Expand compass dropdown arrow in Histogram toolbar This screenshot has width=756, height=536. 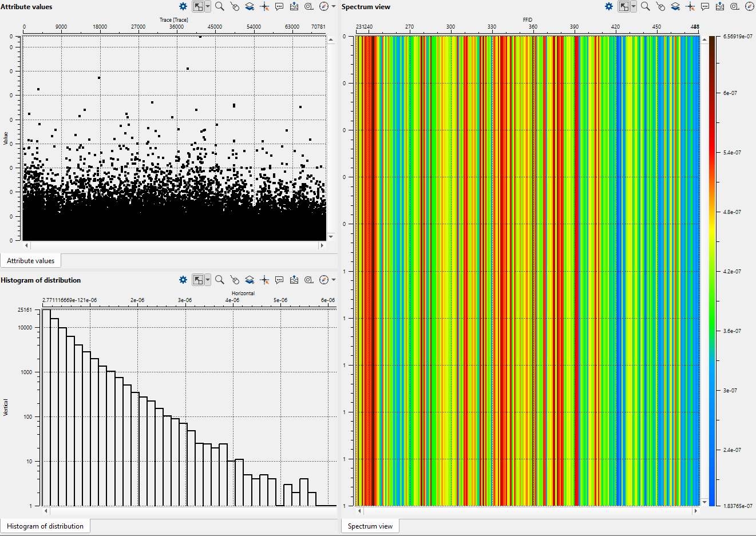coord(334,280)
